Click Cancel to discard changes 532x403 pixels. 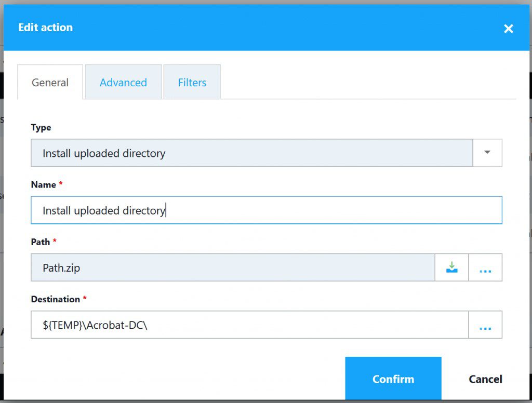coord(485,379)
